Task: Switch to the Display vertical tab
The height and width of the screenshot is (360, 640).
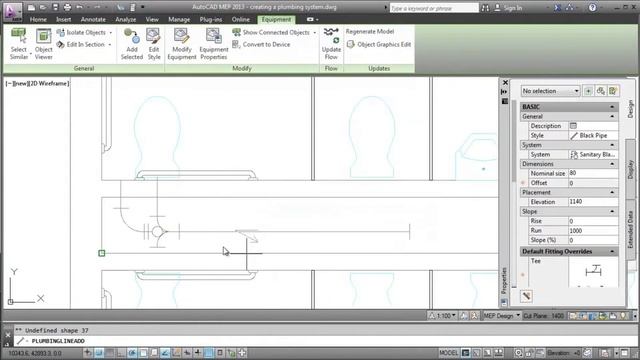Action: click(631, 169)
